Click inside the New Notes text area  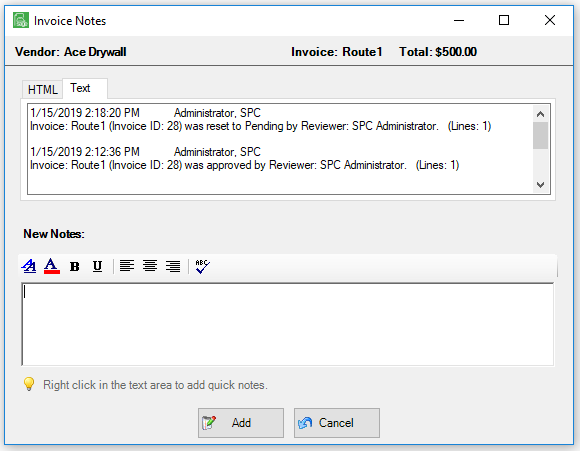pos(288,324)
